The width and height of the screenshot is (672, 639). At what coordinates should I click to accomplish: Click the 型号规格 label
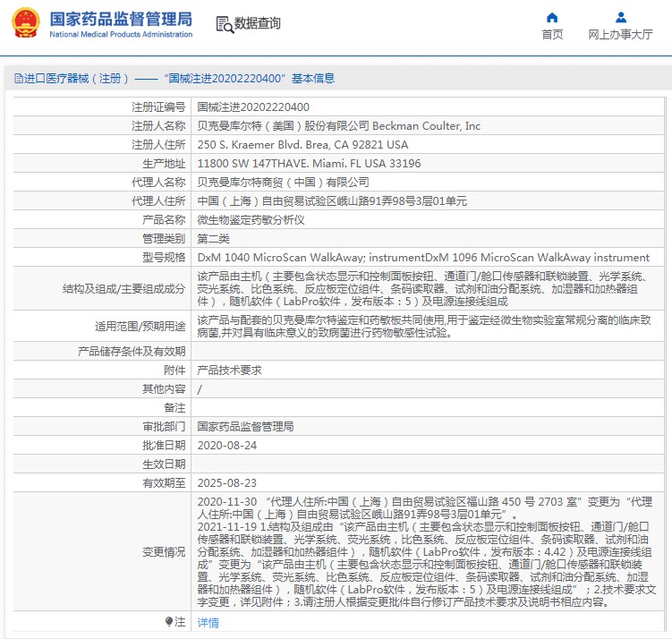click(164, 258)
